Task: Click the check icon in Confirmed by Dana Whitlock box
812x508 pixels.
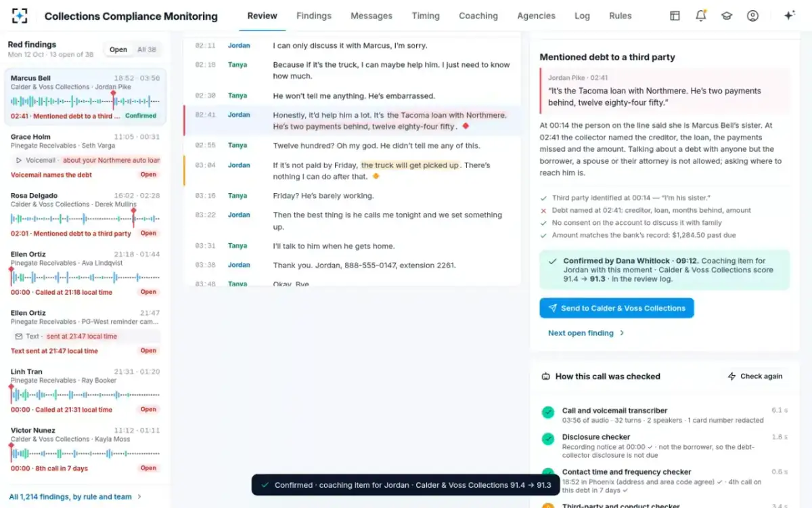Action: click(553, 261)
